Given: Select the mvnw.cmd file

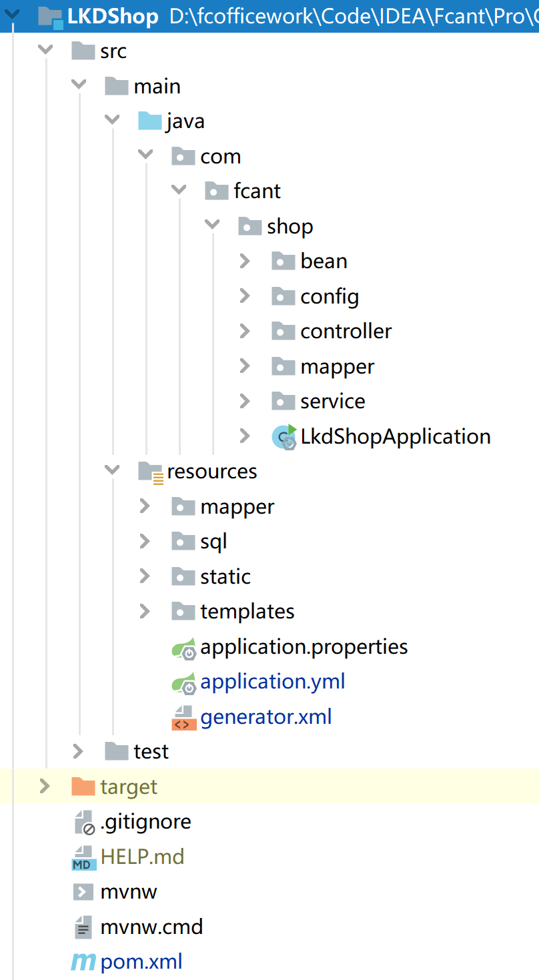Looking at the screenshot, I should (x=151, y=927).
